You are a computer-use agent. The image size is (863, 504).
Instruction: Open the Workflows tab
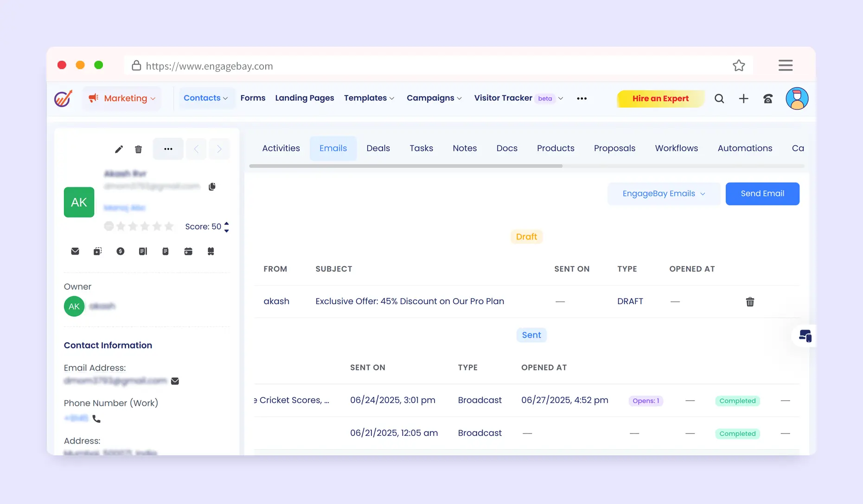(x=676, y=148)
